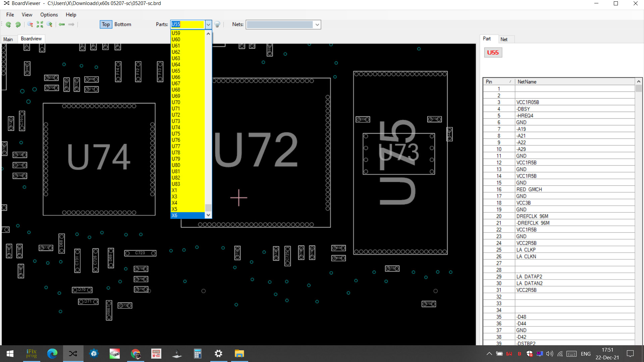
Task: Select the LA_CLKP net row
Action: point(559,250)
